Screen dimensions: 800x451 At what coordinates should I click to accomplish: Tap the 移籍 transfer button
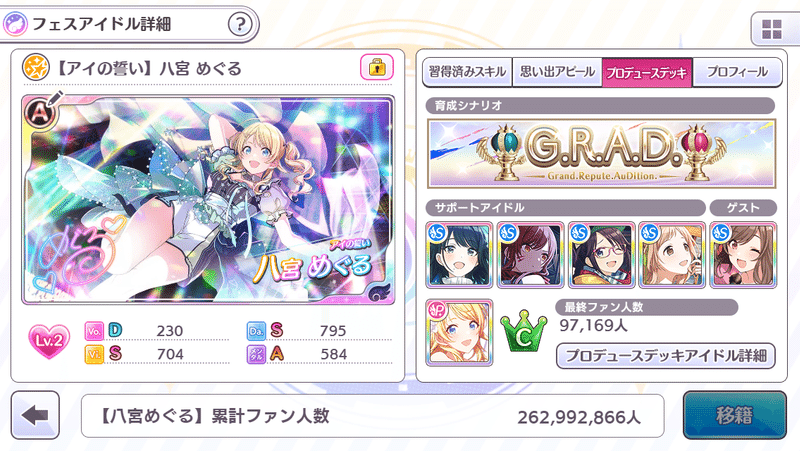coord(735,415)
